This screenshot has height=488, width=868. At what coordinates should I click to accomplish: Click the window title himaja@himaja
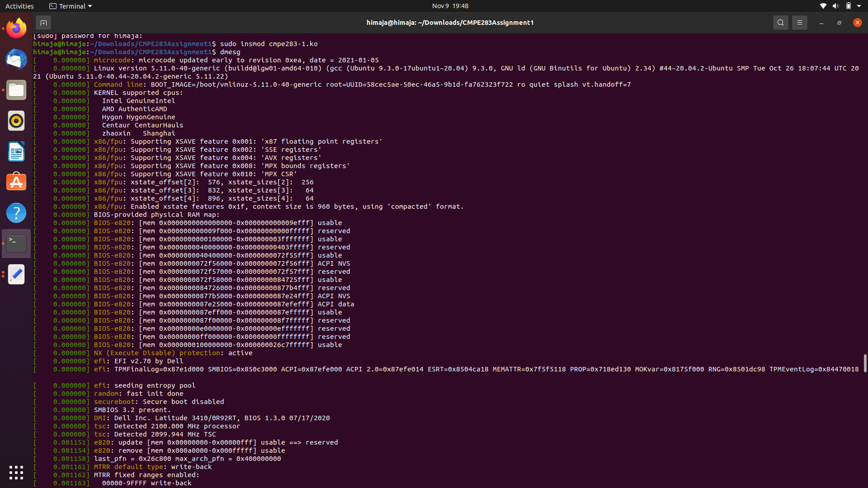pos(450,23)
